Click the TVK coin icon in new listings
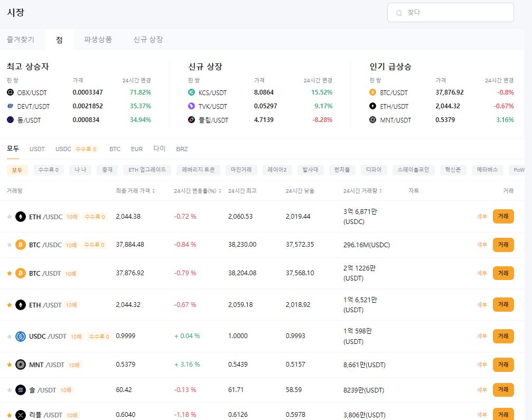532x420 pixels. 191,106
